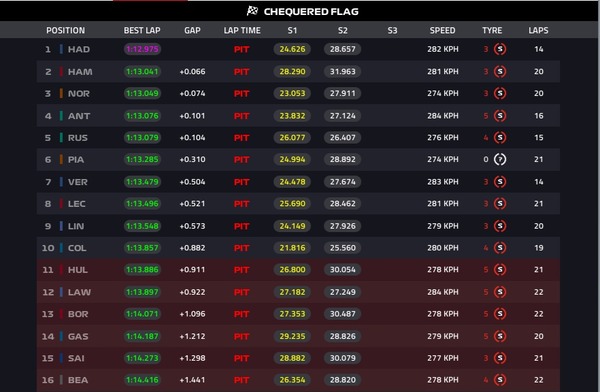Screen dimensions: 600x392
Task: Select driver name HAD
Action: tap(79, 49)
